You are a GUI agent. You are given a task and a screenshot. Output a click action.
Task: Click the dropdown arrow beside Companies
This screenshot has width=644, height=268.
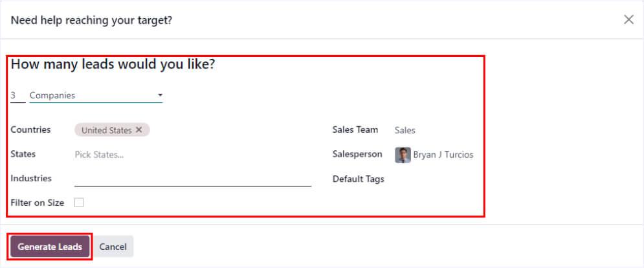(160, 96)
